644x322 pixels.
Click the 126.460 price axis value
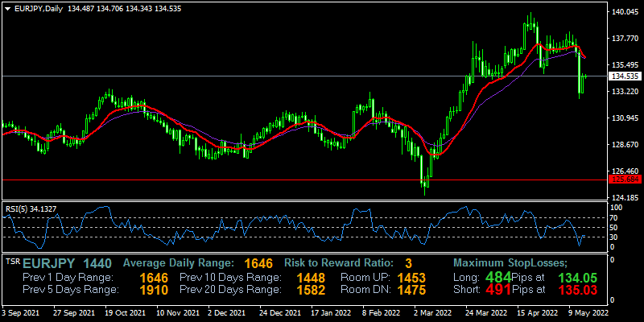click(x=625, y=171)
